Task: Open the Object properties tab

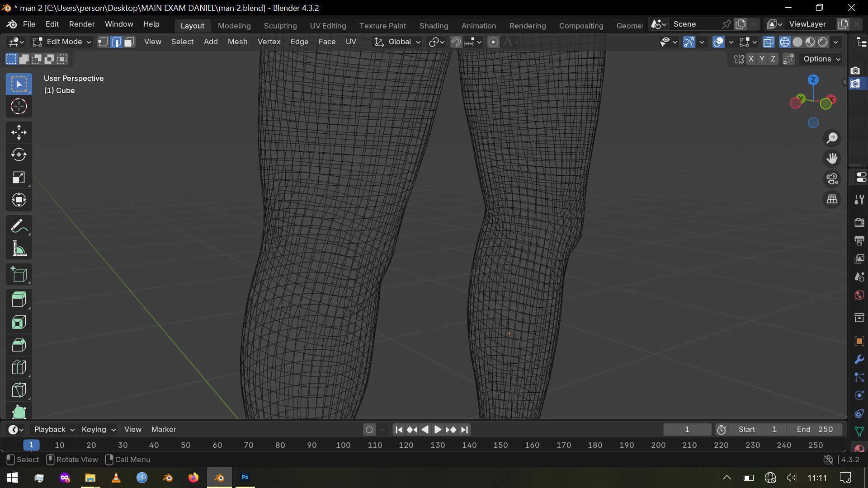Action: pos(859,341)
